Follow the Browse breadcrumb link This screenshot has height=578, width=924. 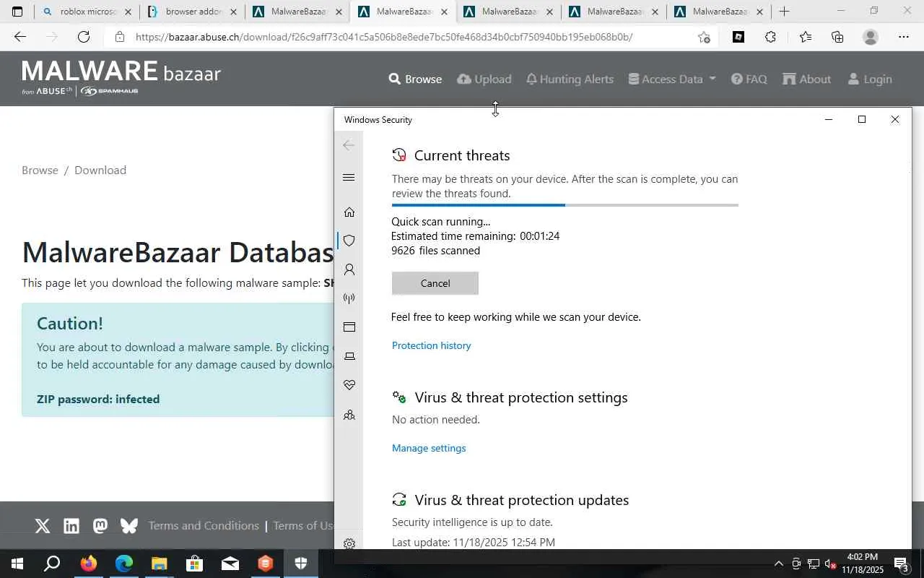[x=40, y=170]
